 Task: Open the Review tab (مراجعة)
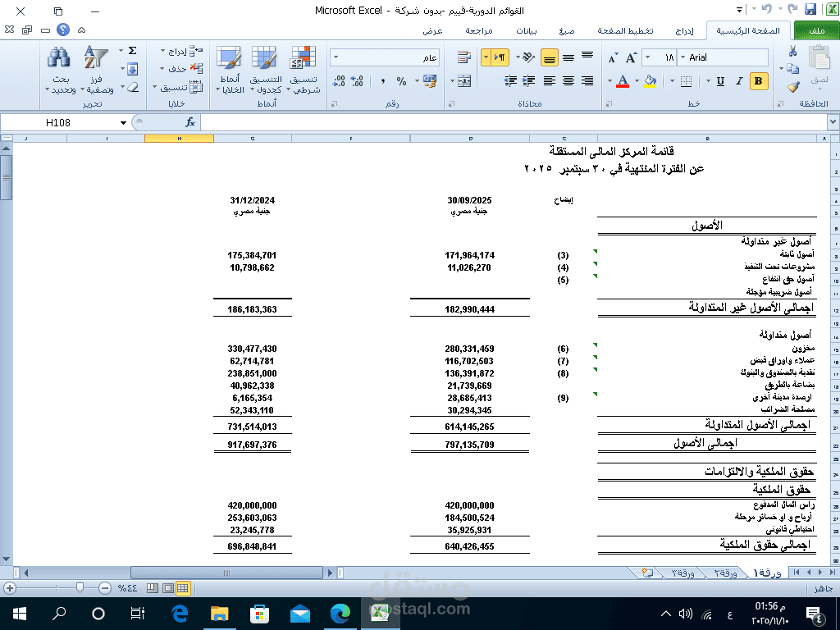coord(478,31)
